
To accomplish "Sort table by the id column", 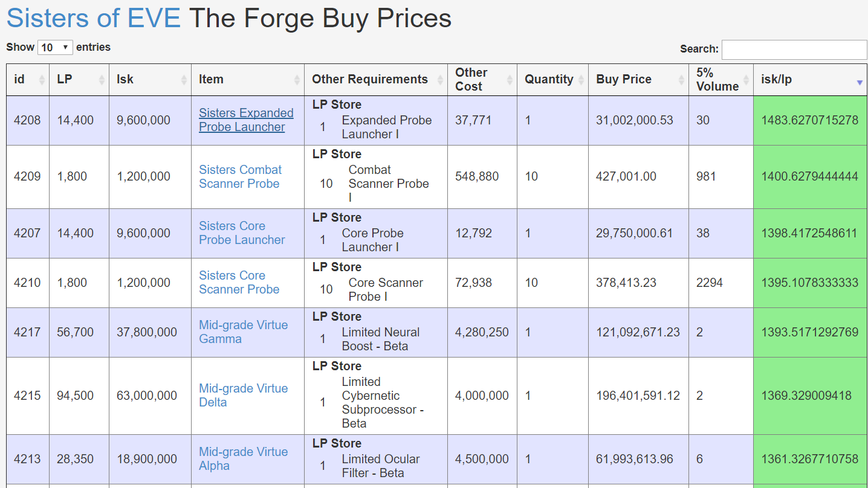I will click(x=28, y=80).
